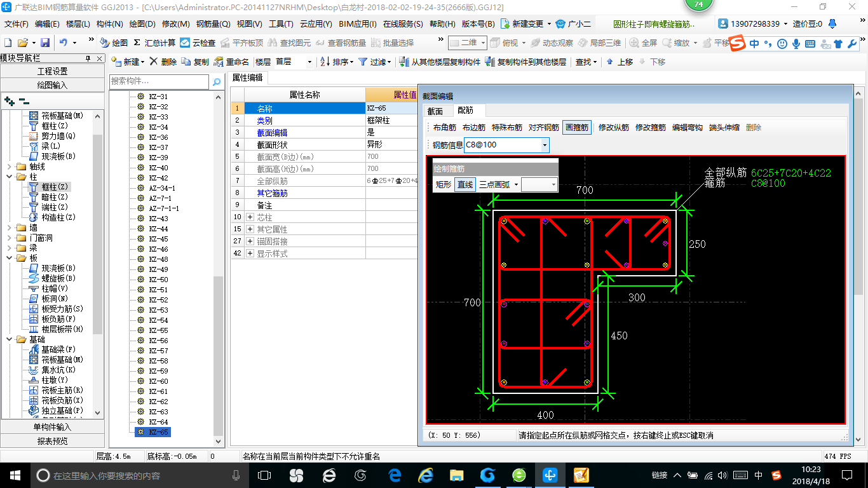Click 重命名 rename button
The image size is (868, 488).
click(231, 62)
